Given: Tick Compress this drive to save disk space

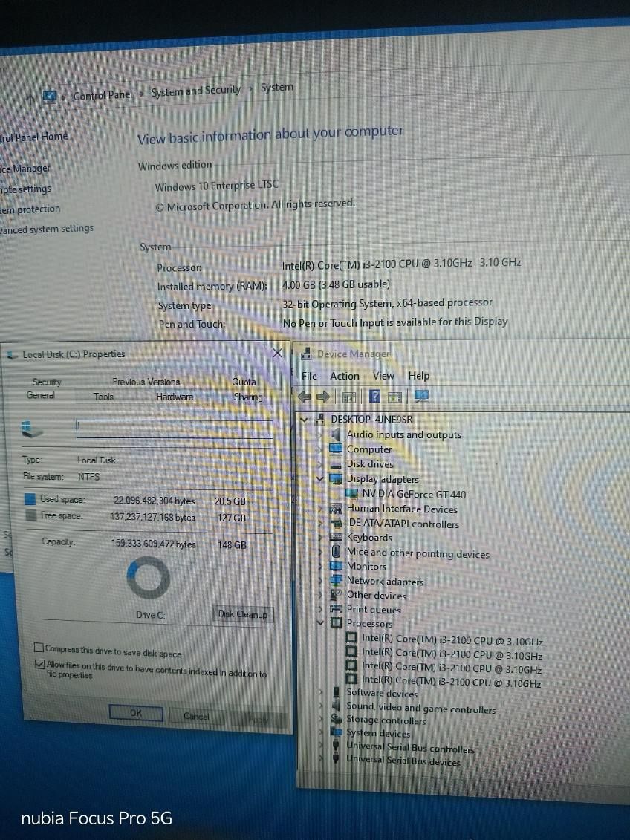Looking at the screenshot, I should [39, 648].
